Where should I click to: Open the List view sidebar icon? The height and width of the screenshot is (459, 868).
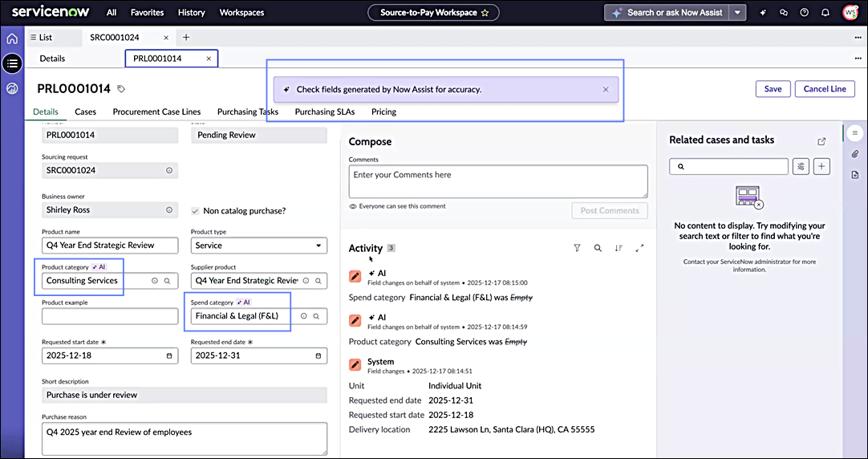point(12,63)
